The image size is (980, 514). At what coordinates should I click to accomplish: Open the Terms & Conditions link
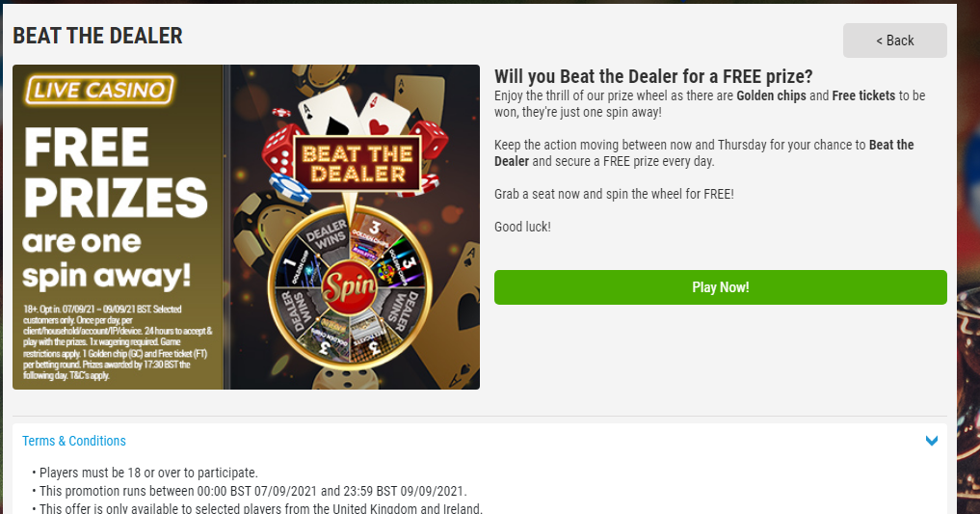(74, 441)
